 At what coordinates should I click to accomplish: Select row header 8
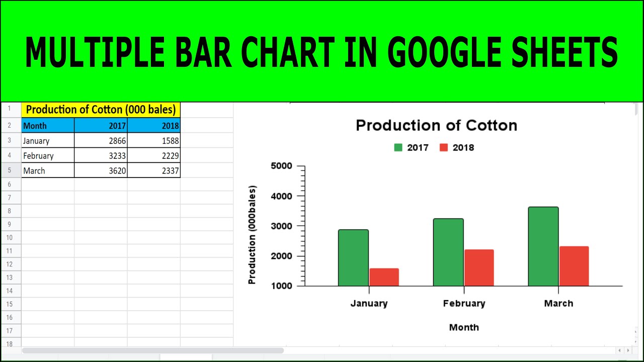[11, 211]
